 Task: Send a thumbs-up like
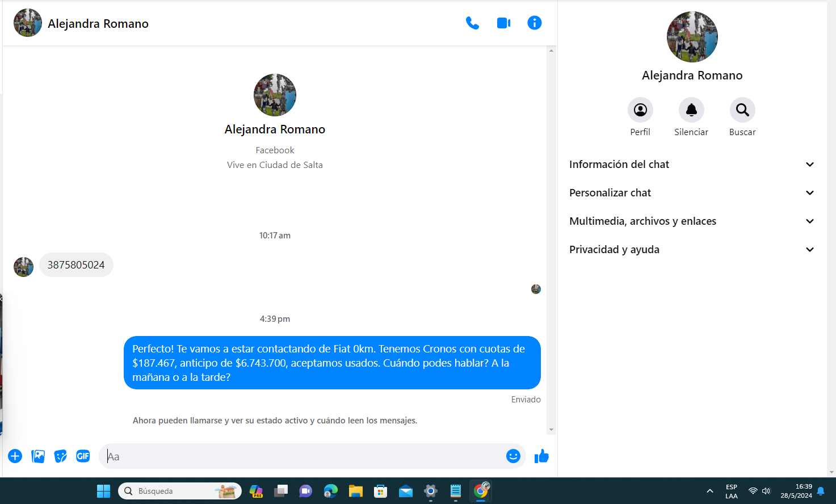click(541, 456)
